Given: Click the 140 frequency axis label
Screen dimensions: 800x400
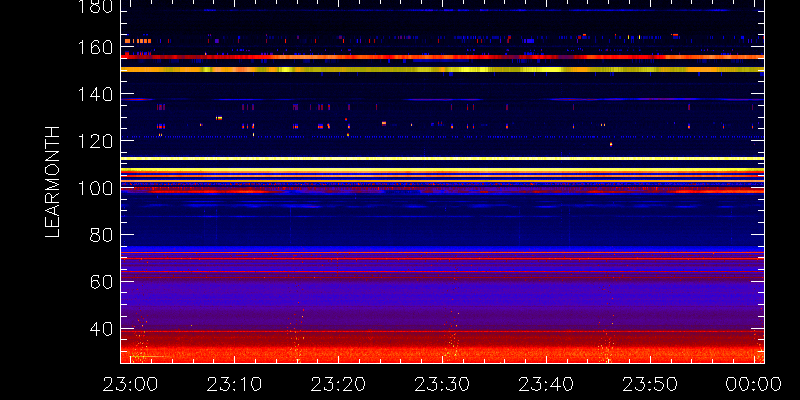Looking at the screenshot, I should 96,95.
